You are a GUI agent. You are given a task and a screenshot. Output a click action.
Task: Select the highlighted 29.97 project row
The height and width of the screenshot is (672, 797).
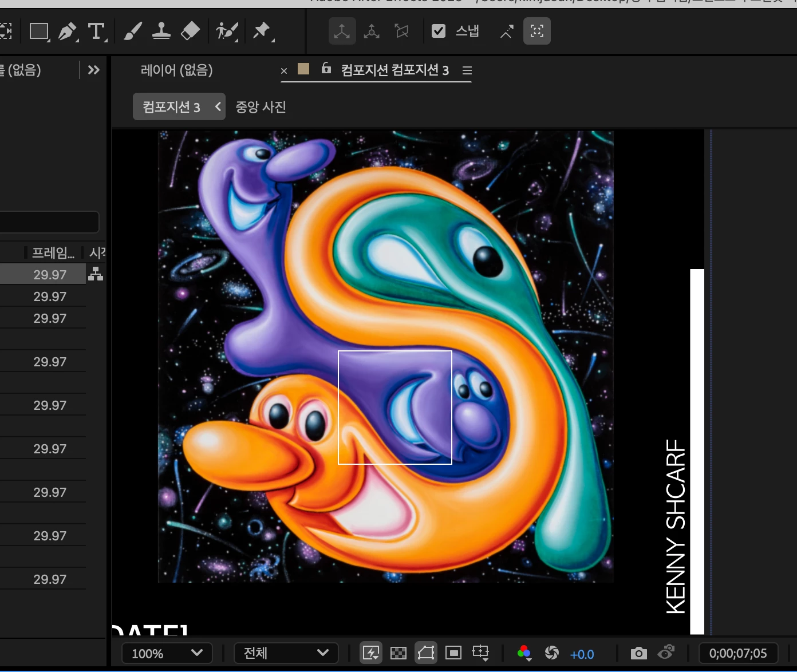[x=43, y=274]
